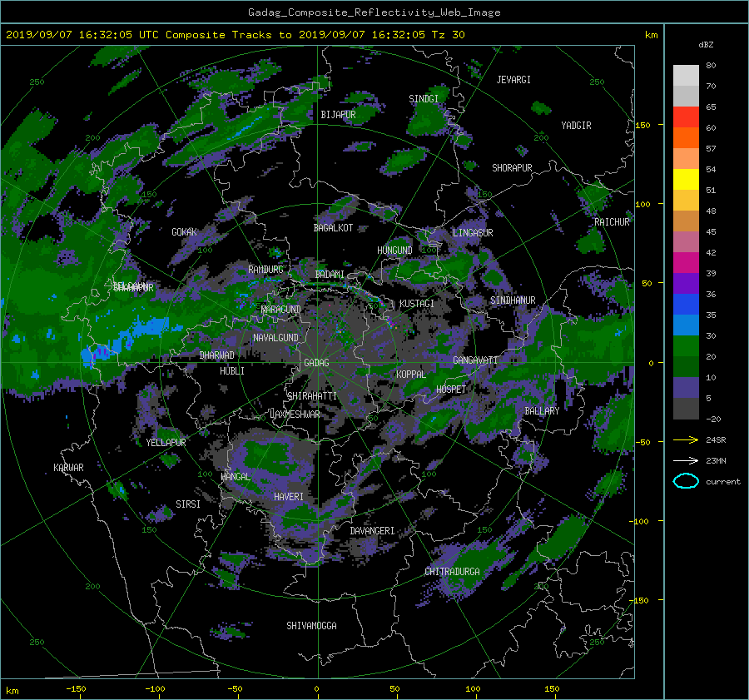Click the HAVERI city label
The width and height of the screenshot is (749, 700).
click(289, 497)
